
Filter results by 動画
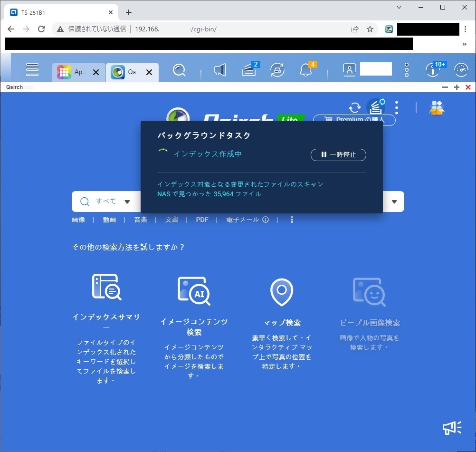coord(109,220)
